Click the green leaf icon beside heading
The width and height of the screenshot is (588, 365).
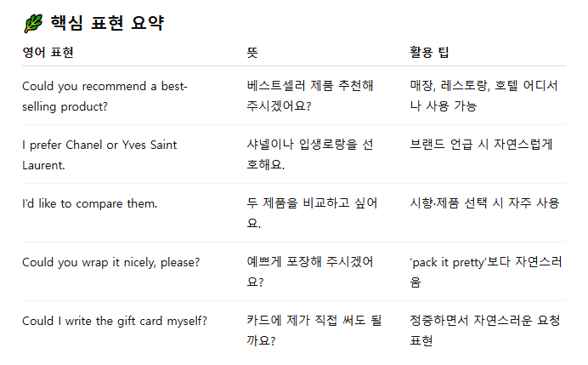click(33, 23)
